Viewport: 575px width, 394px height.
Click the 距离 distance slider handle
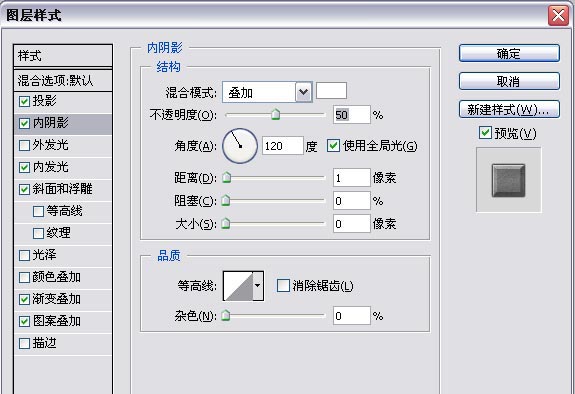coord(226,178)
